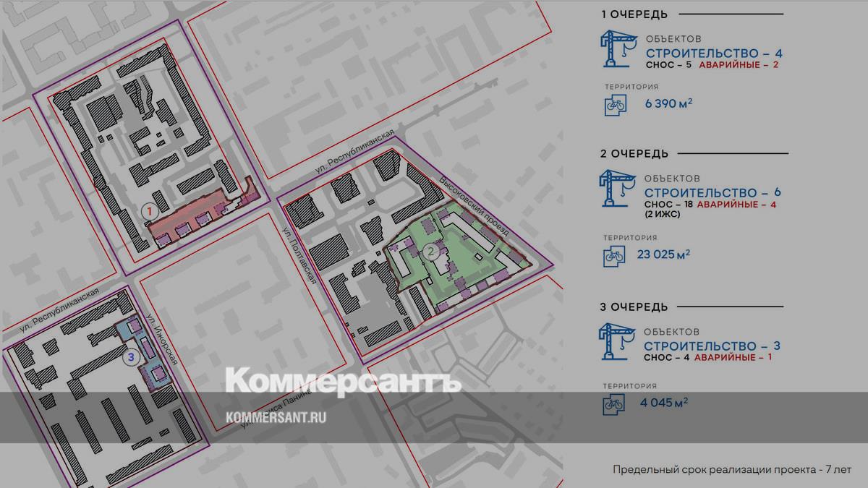Click the '2 ОЧЕРЕДЬ' heading
Screen dimensions: 868x488
[634, 153]
